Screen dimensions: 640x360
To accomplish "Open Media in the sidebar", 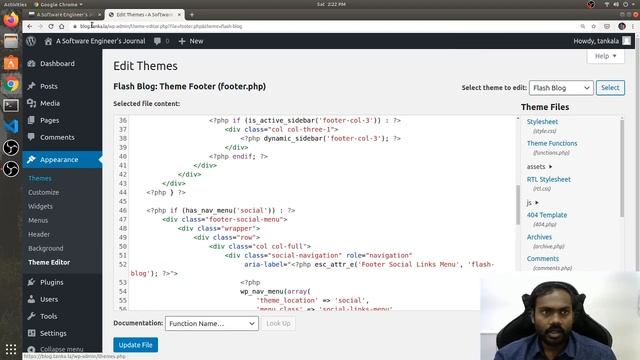I will 50,103.
